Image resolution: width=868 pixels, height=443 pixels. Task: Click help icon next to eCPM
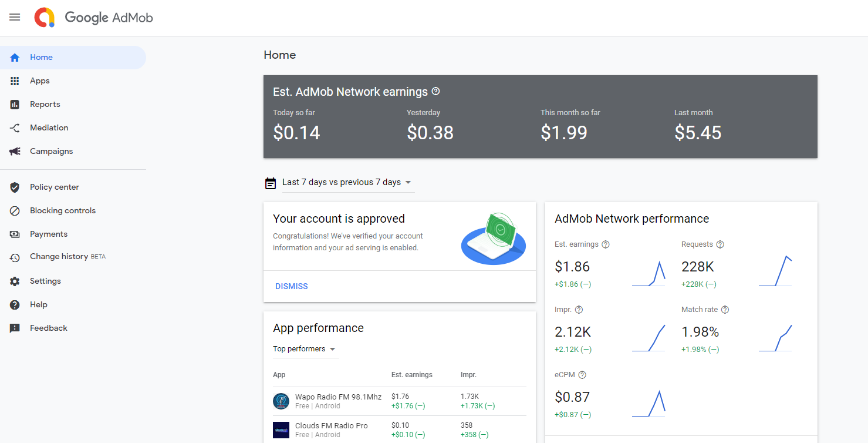(582, 375)
